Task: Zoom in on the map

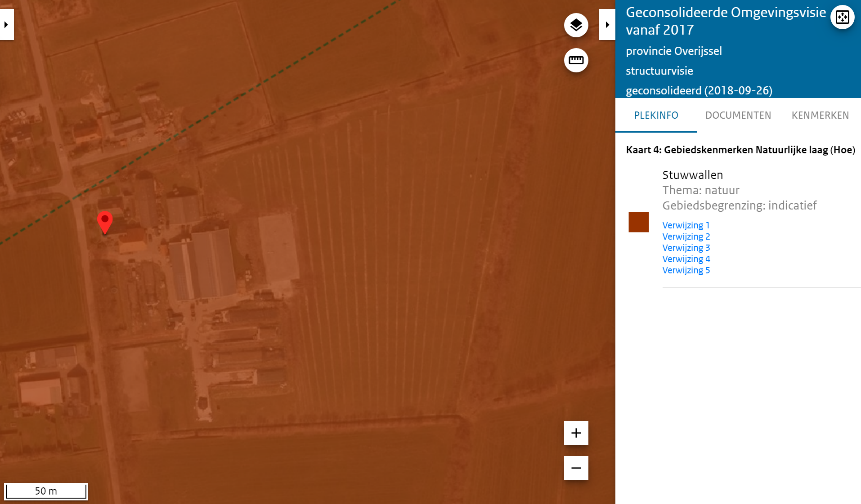Action: pos(576,433)
